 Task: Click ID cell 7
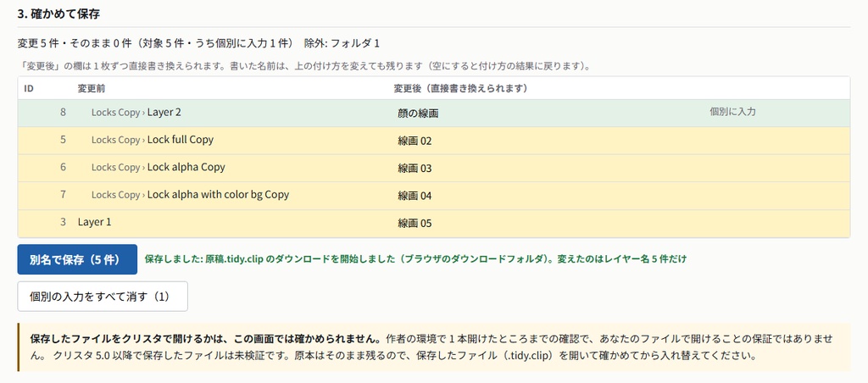coord(63,194)
